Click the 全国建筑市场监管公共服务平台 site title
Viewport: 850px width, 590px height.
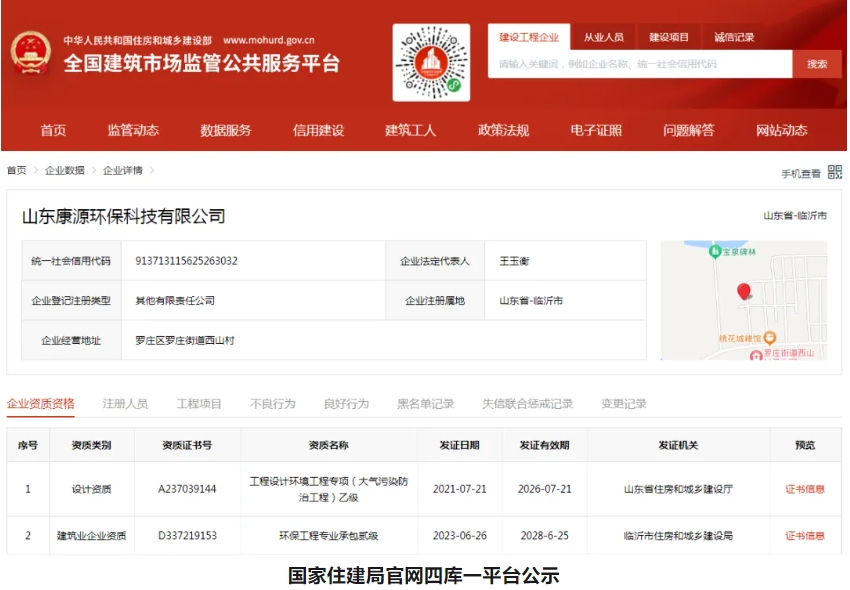(202, 63)
